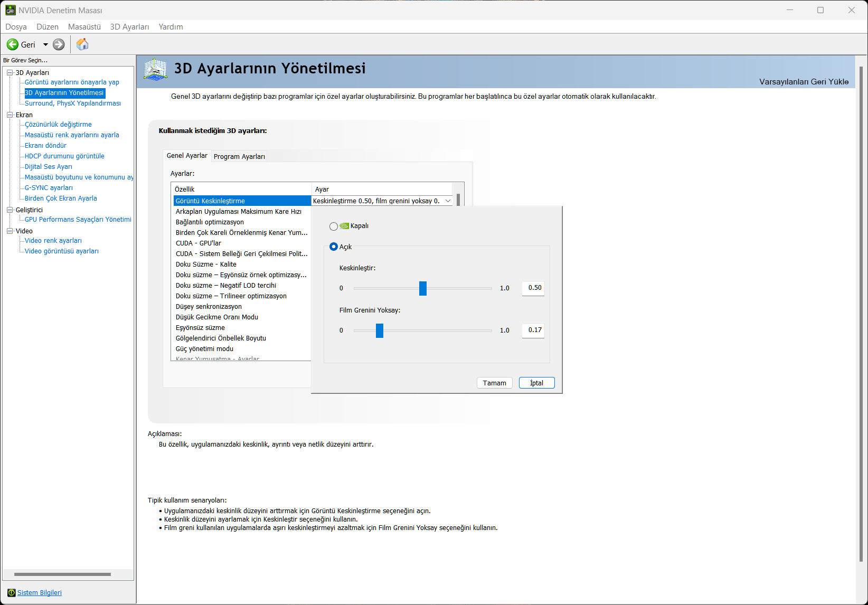
Task: Click the Keskinleştir value field 0.50
Action: (533, 288)
